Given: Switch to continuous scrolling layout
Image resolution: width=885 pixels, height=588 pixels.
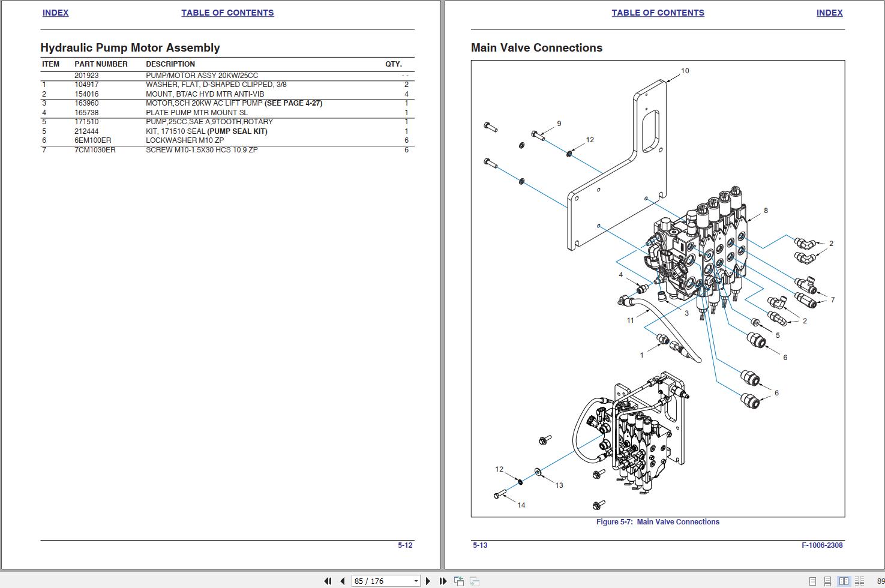Looking at the screenshot, I should click(x=827, y=581).
